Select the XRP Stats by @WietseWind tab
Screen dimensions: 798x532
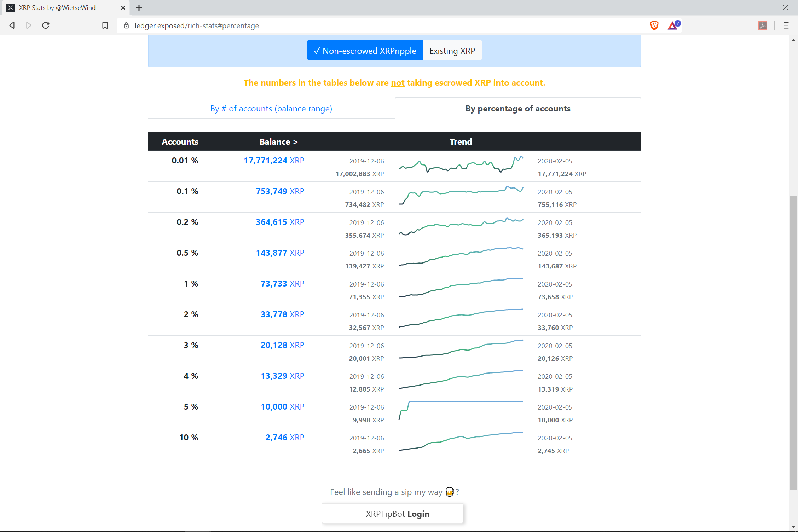[x=57, y=7]
